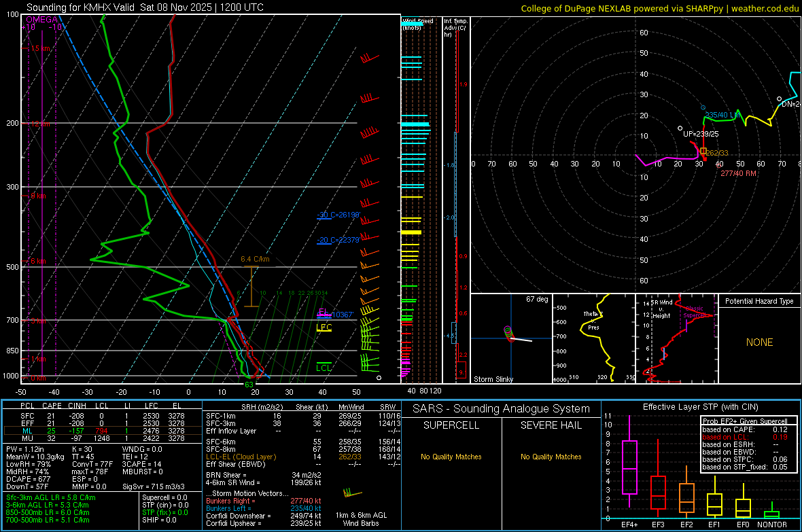The height and width of the screenshot is (532, 802).
Task: Click the EF4+ magenta box plot
Action: (629, 461)
